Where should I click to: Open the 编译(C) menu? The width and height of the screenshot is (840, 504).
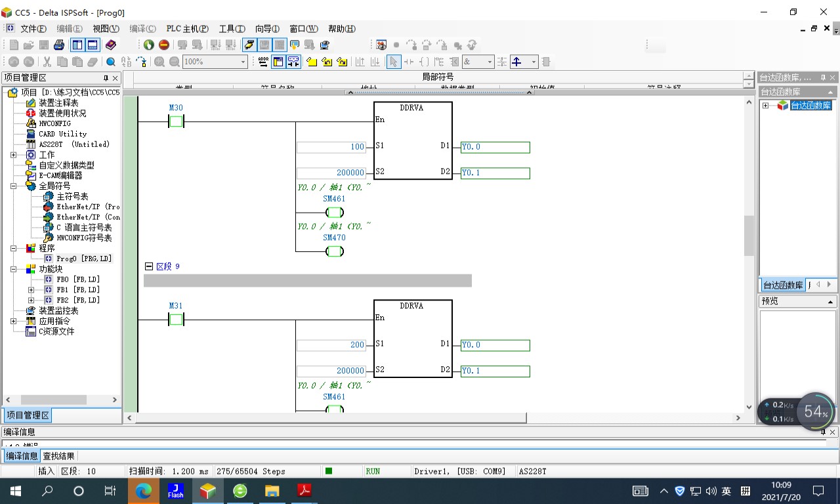click(x=142, y=29)
